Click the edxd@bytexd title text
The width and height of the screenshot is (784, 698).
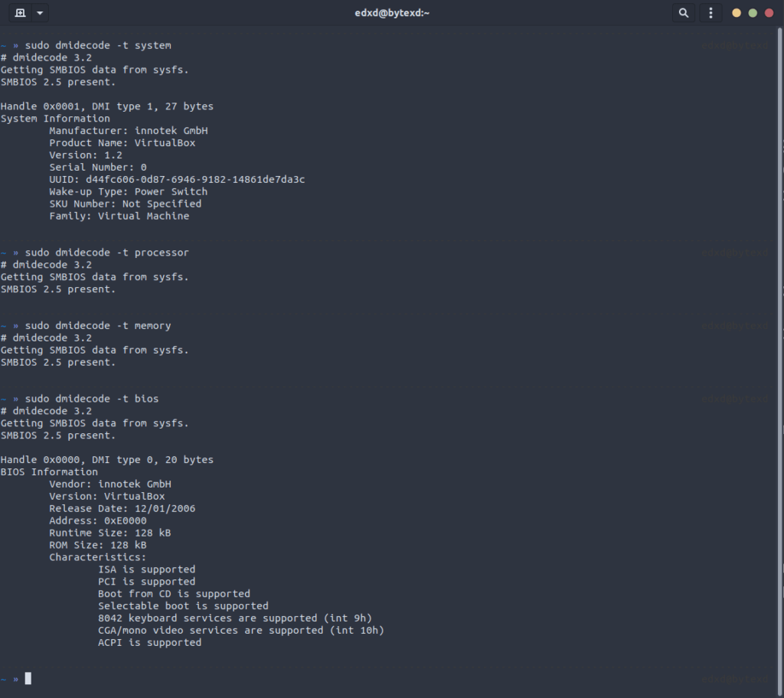pos(392,12)
